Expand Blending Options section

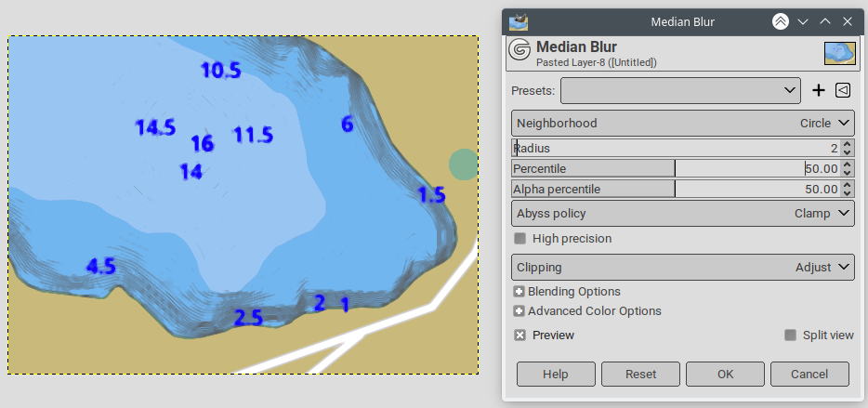click(x=519, y=292)
